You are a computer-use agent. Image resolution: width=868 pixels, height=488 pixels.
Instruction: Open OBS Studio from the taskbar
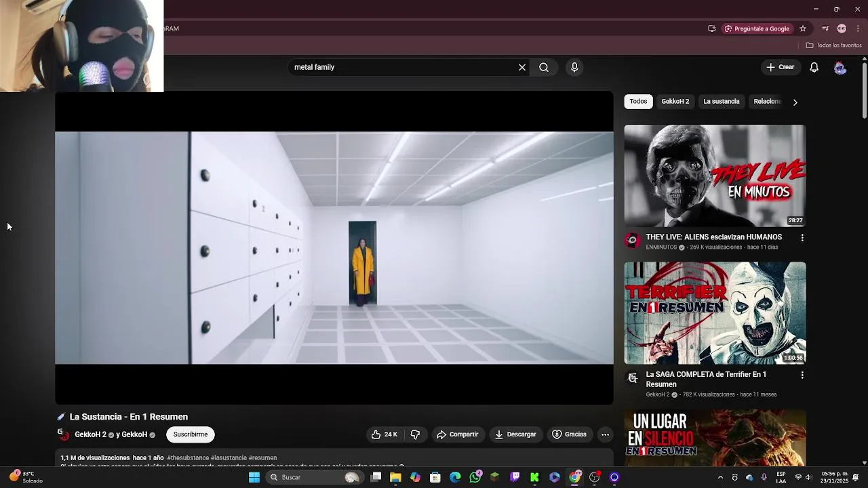595,477
